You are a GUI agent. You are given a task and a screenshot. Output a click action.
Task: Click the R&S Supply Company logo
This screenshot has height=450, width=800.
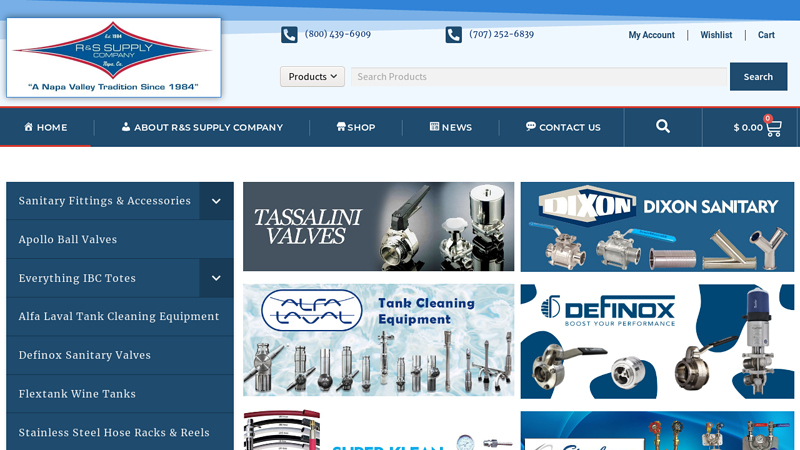(x=114, y=57)
